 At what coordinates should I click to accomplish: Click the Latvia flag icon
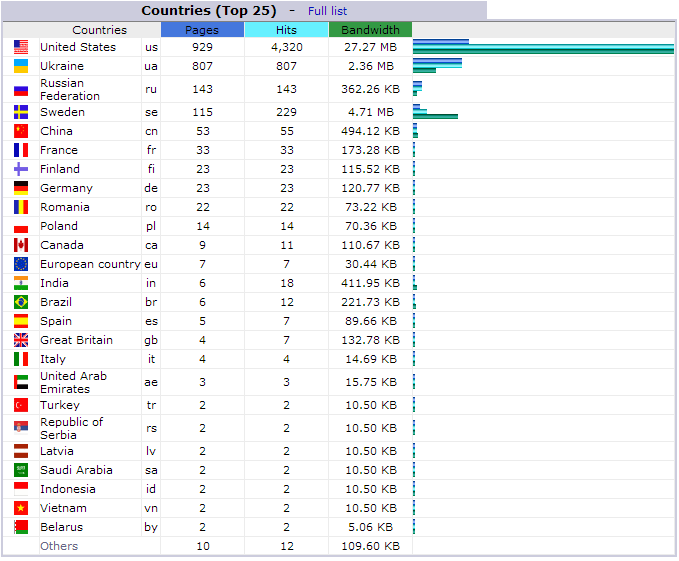[21, 451]
